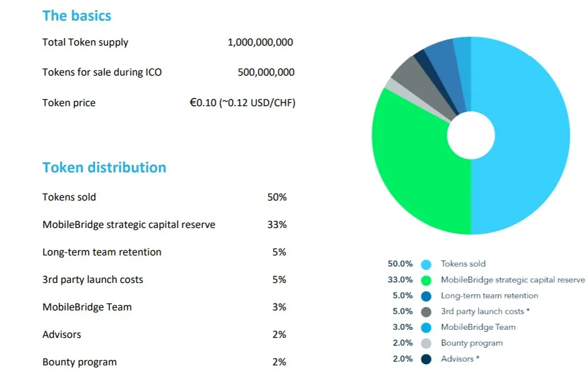Click 'Tokens sold' in the distribution list
Image resolution: width=588 pixels, height=376 pixels.
coord(69,197)
